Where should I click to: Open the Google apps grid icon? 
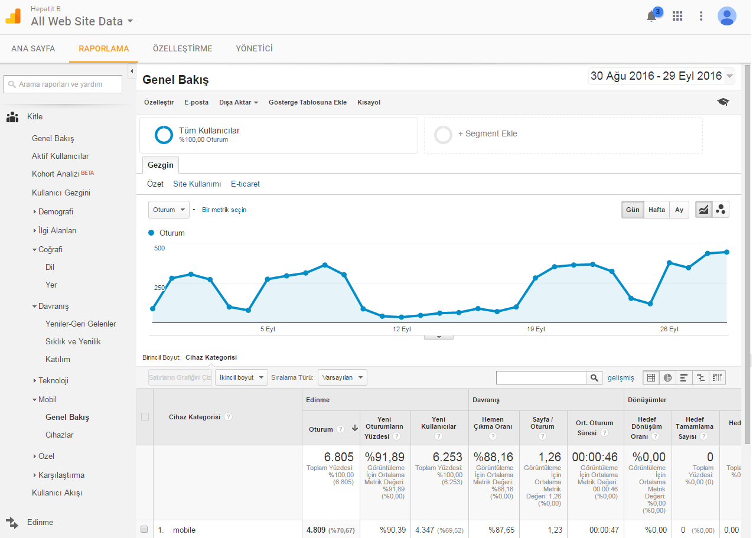[x=677, y=16]
